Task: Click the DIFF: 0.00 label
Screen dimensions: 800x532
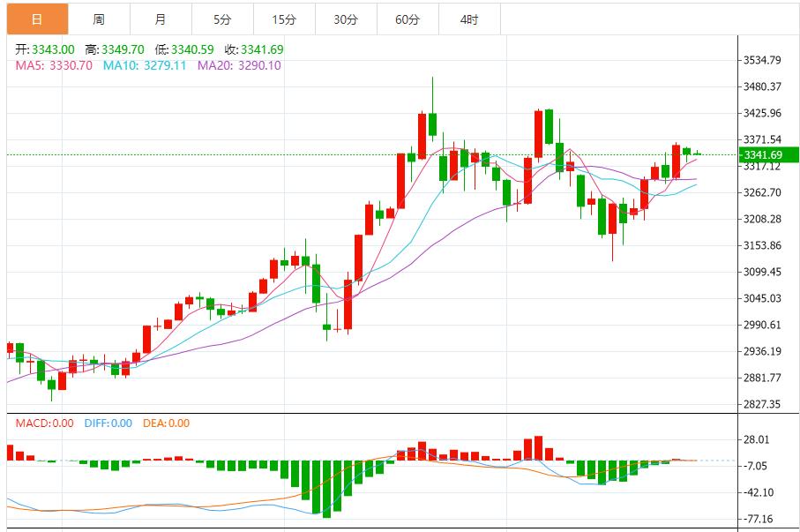Action: (x=108, y=423)
